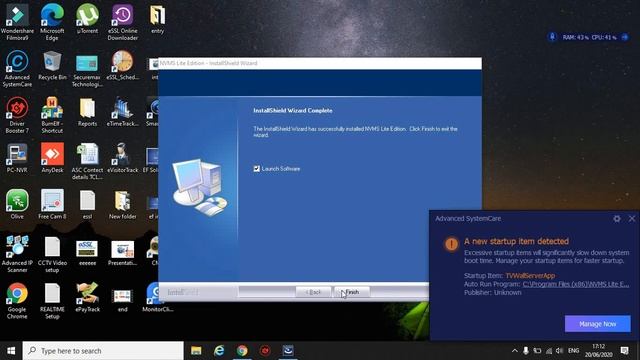
Task: Open Microsoft Edge desktop shortcut
Action: pos(52,22)
